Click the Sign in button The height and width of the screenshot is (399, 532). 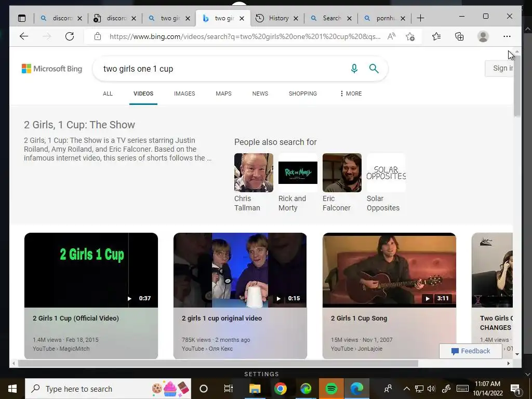pyautogui.click(x=499, y=68)
